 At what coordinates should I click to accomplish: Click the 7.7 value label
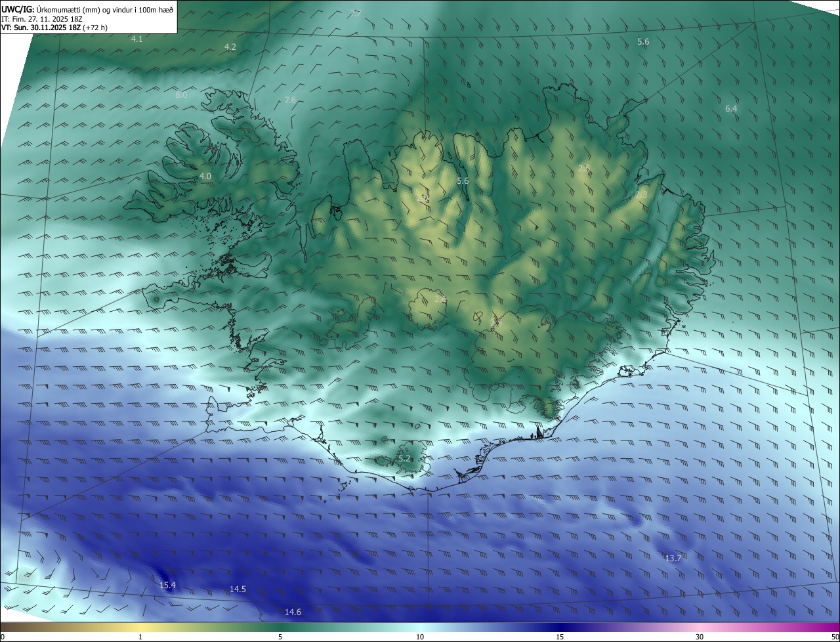point(355,13)
